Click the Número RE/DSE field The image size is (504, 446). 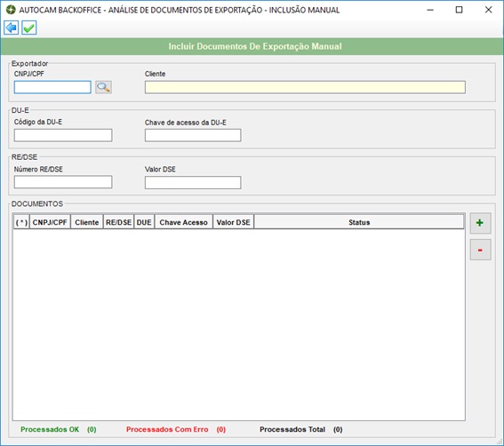[63, 182]
